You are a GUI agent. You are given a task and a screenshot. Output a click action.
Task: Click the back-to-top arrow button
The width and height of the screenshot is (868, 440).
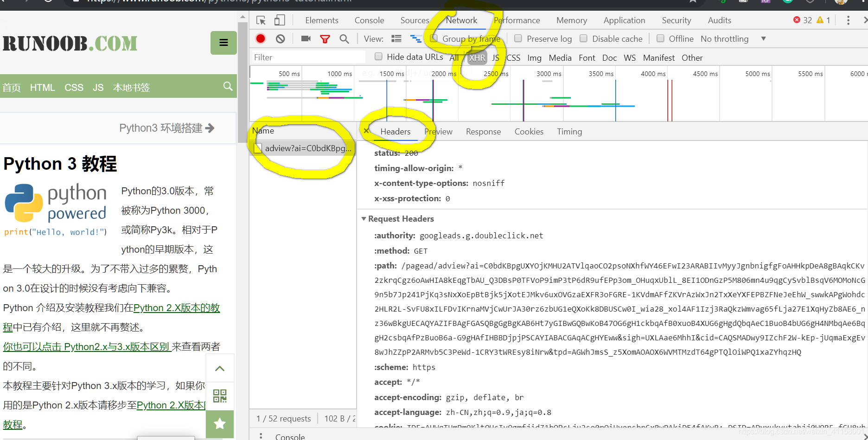[220, 369]
